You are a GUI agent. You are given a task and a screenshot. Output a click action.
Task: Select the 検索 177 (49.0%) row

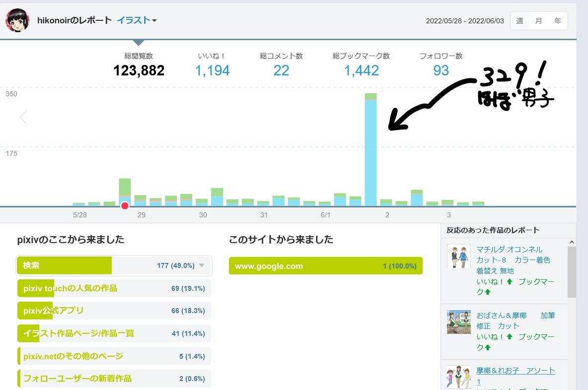[114, 265]
